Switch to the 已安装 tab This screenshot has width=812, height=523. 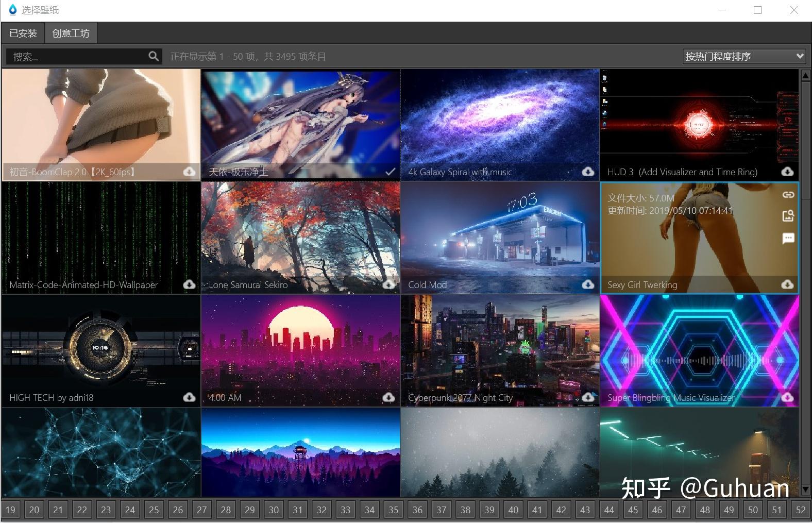pos(23,33)
